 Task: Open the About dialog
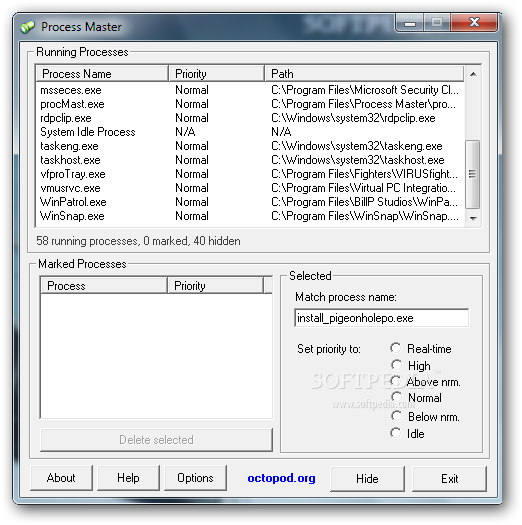[x=61, y=478]
